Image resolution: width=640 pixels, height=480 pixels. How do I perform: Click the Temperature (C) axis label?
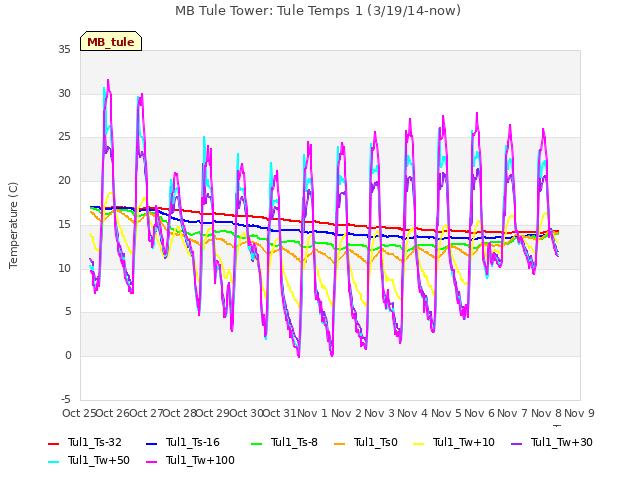coord(13,225)
